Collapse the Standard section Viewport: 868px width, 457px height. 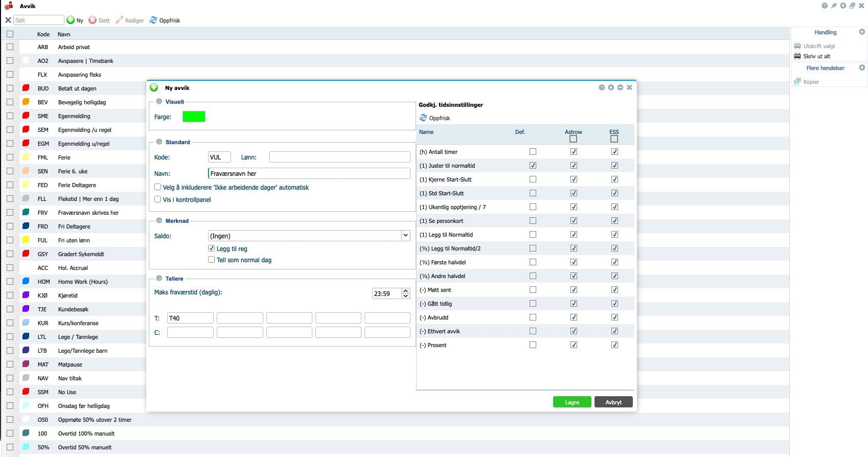click(x=159, y=142)
